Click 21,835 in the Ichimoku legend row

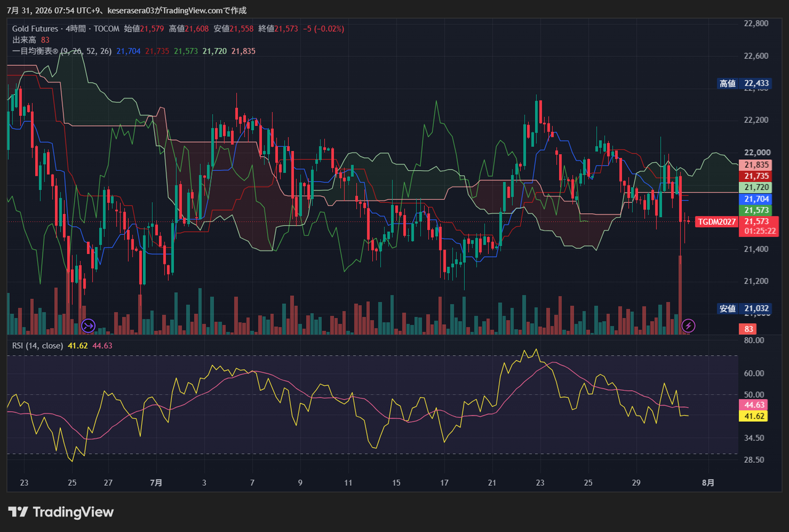coord(243,51)
